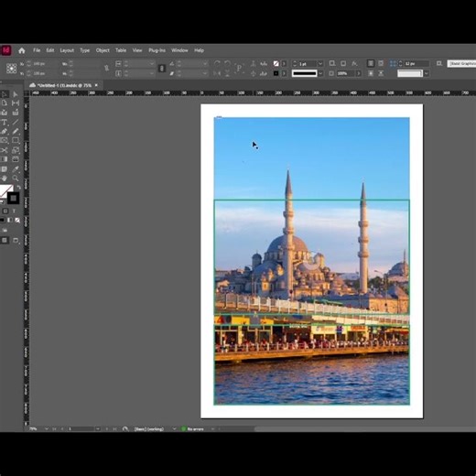The image size is (476, 476).
Task: Click the flip horizontal icon
Action: 217,73
